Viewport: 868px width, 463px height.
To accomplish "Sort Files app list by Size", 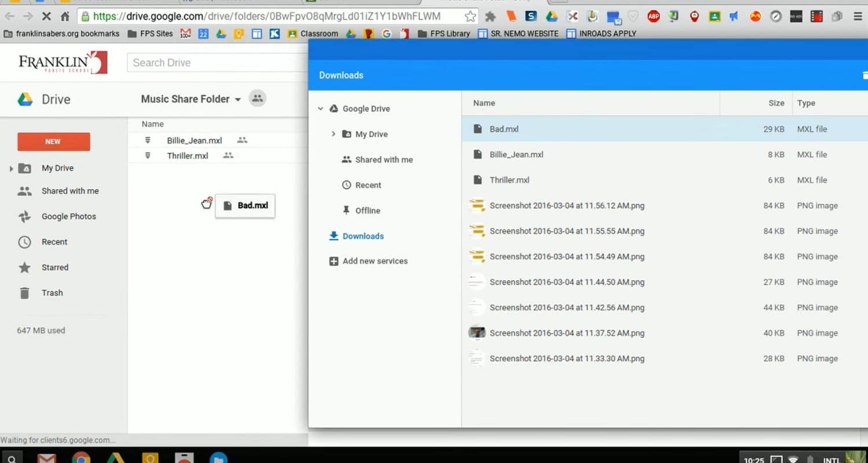I will click(776, 103).
